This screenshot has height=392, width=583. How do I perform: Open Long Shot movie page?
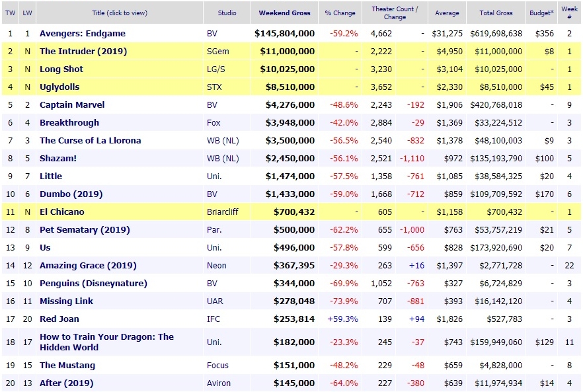point(61,69)
